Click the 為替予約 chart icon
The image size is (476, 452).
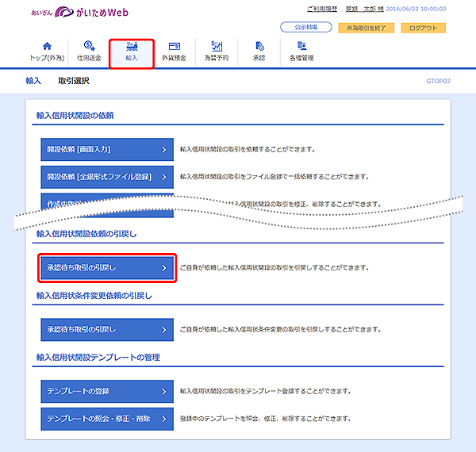pyautogui.click(x=217, y=46)
